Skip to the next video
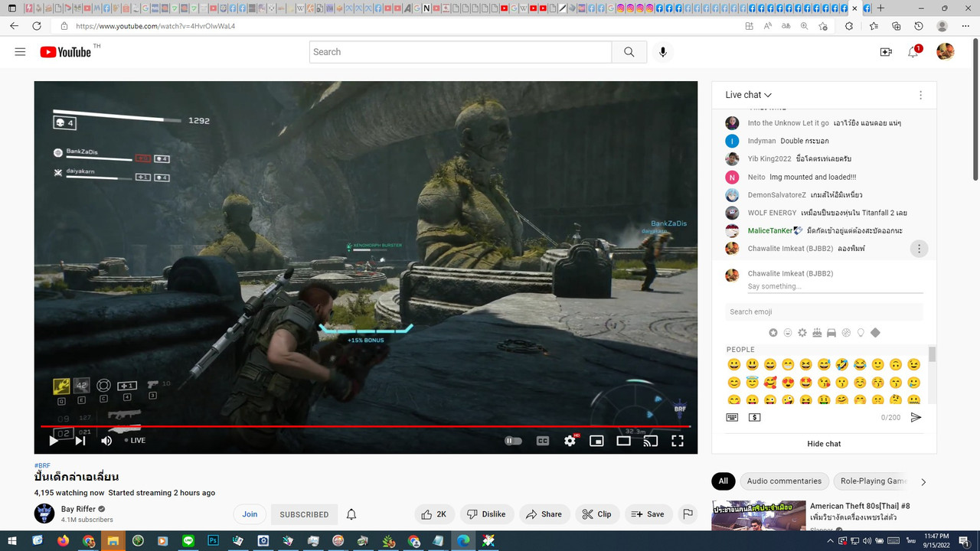The height and width of the screenshot is (551, 980). 80,440
